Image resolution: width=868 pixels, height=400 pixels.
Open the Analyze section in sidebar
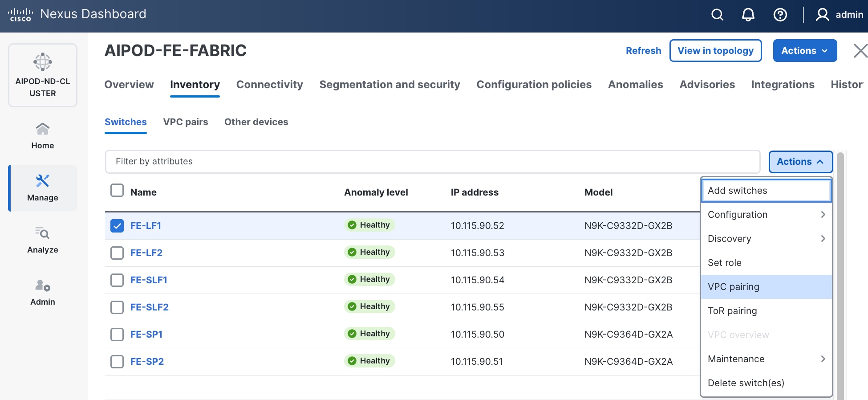tap(43, 240)
